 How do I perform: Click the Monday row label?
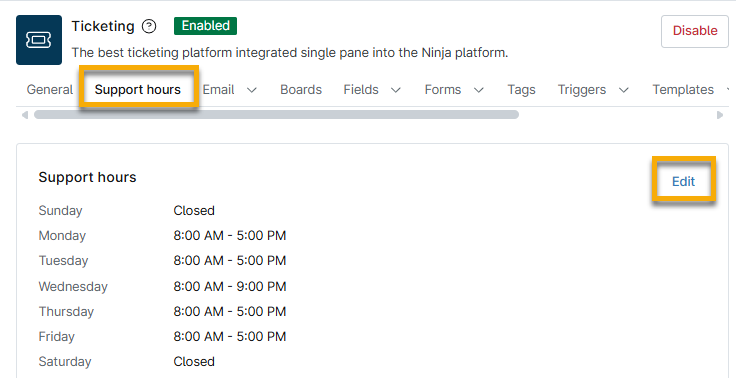(x=62, y=235)
